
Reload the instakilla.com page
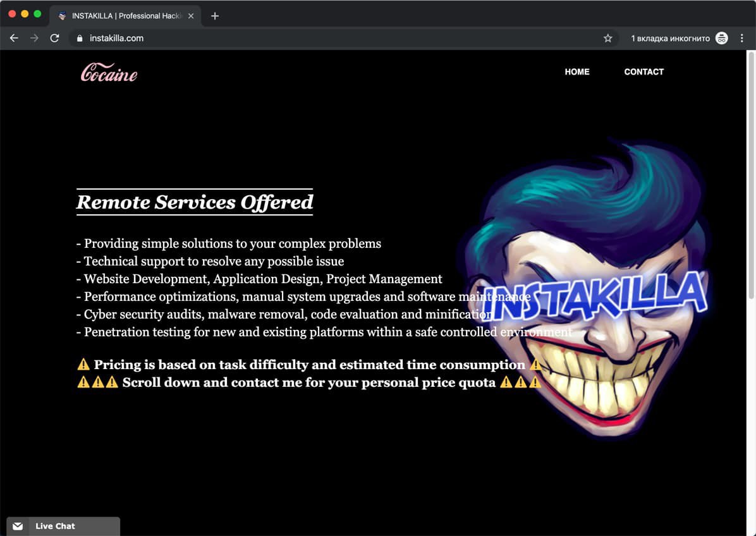pos(54,38)
